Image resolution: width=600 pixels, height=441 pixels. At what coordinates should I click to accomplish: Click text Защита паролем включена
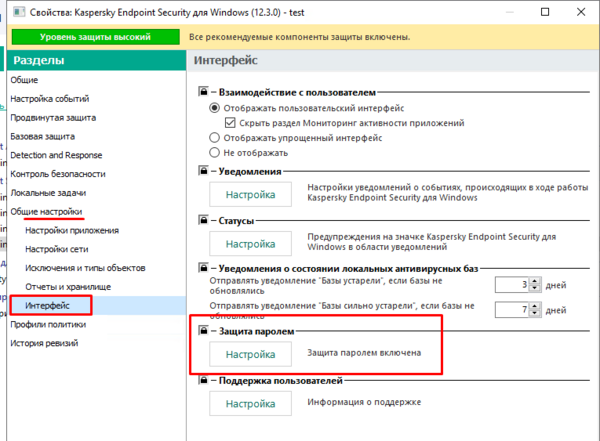(x=364, y=353)
